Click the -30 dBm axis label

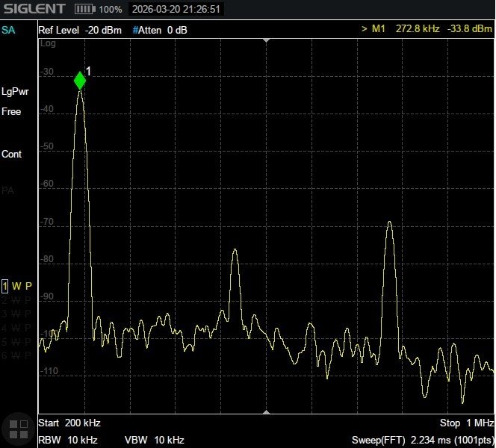[x=47, y=72]
